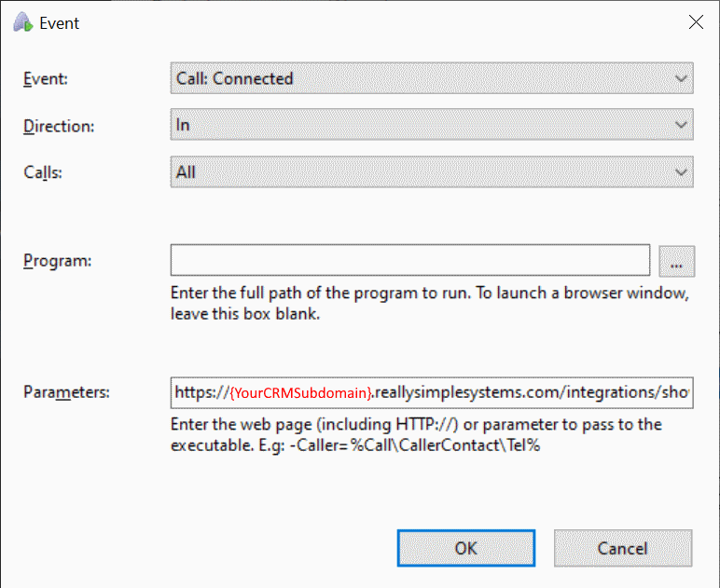
Task: Click the 'In' direction value
Action: coord(184,124)
